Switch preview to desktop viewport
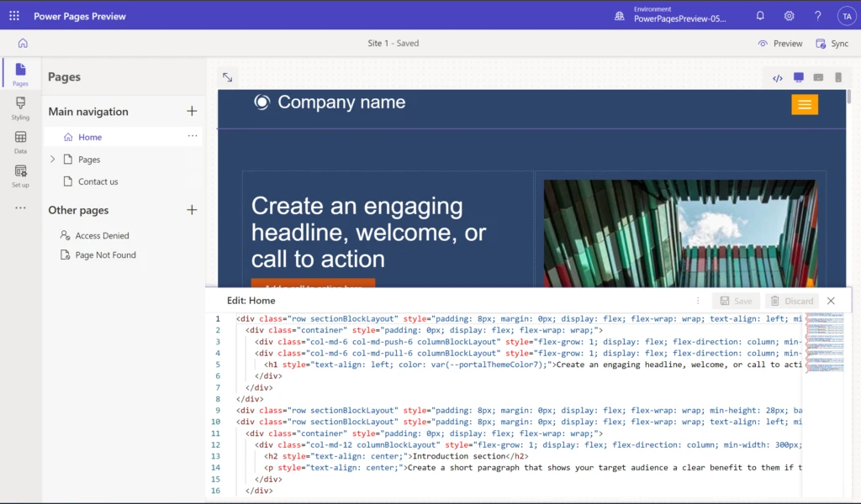The image size is (861, 504). click(x=798, y=77)
